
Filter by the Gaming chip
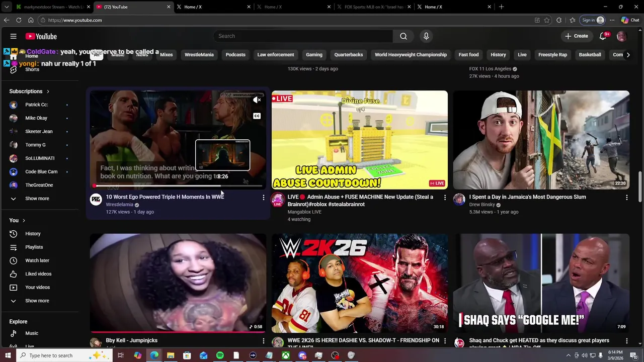tap(314, 55)
